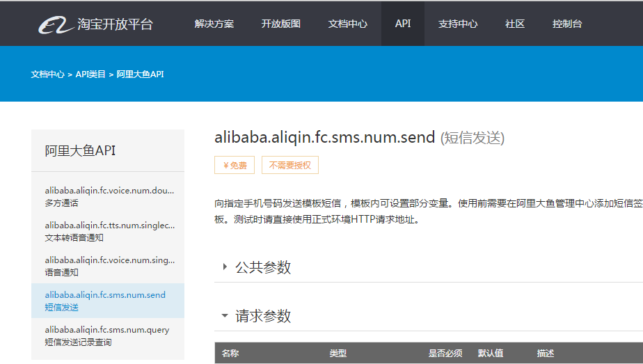
Task: Expand the 公共参数 section arrow
Action: coord(225,267)
